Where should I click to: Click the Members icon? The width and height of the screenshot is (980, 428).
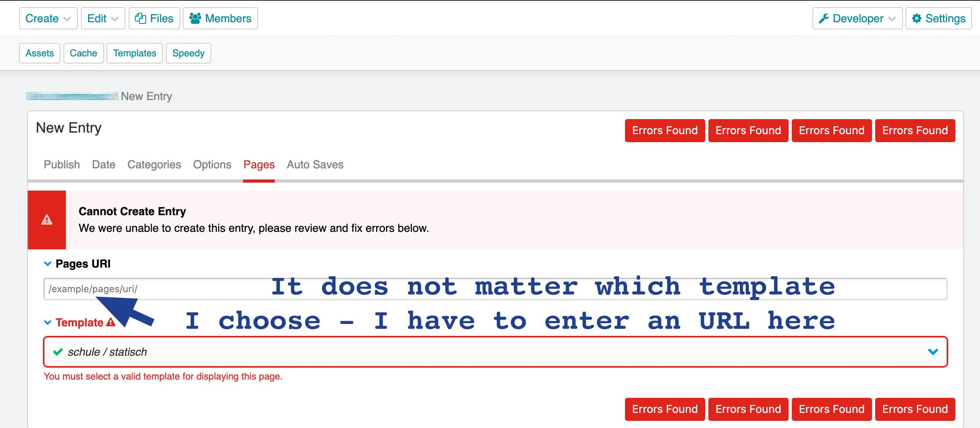tap(195, 17)
